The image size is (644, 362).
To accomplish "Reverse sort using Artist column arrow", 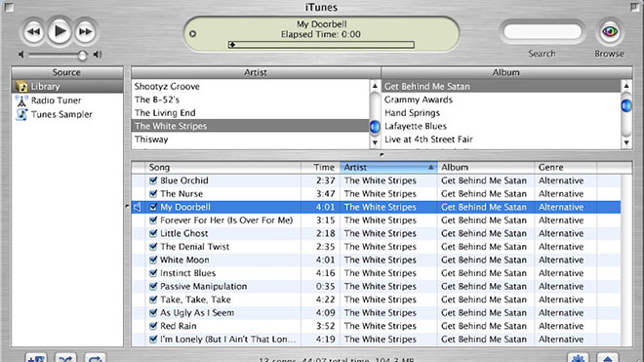I will [431, 167].
